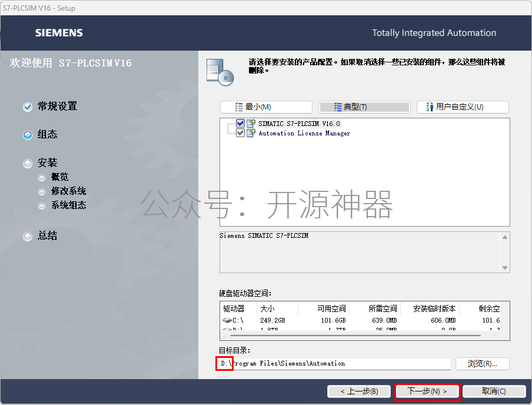Click the 606.0MB temporary install cell
The height and width of the screenshot is (405, 532).
(x=443, y=320)
